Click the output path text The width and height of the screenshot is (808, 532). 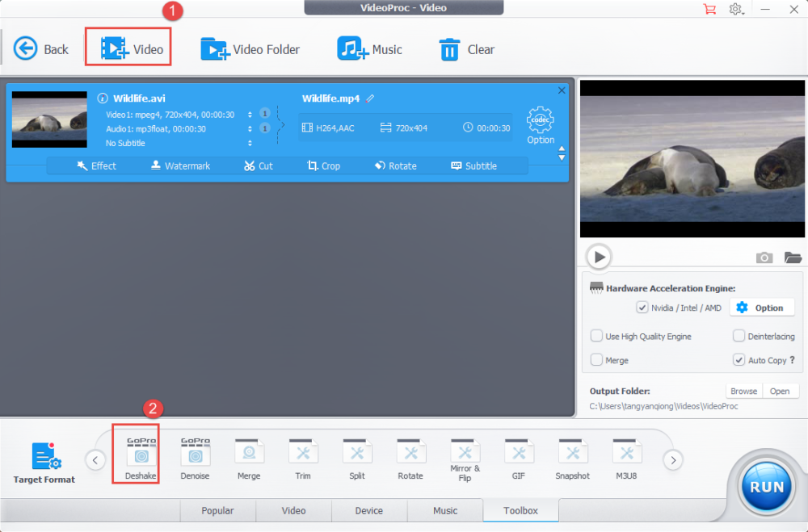(663, 406)
